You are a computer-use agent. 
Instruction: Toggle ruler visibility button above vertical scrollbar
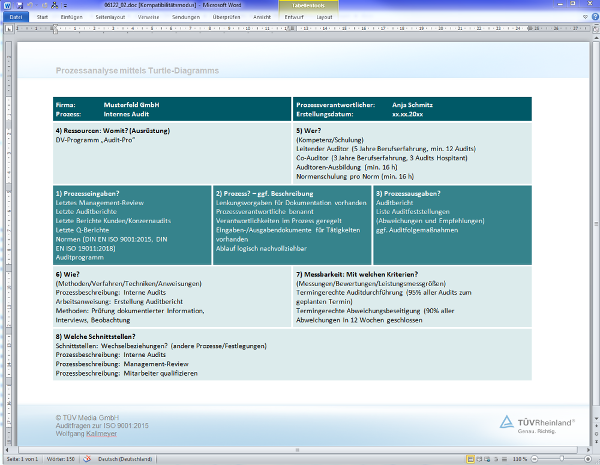(x=594, y=28)
